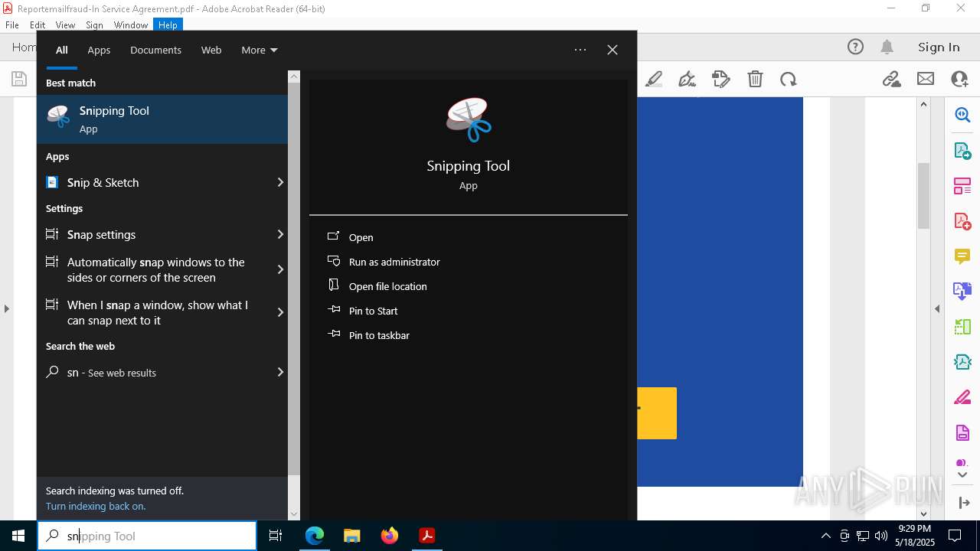The height and width of the screenshot is (551, 980).
Task: Open the Compress PDF tool icon
Action: click(x=962, y=362)
